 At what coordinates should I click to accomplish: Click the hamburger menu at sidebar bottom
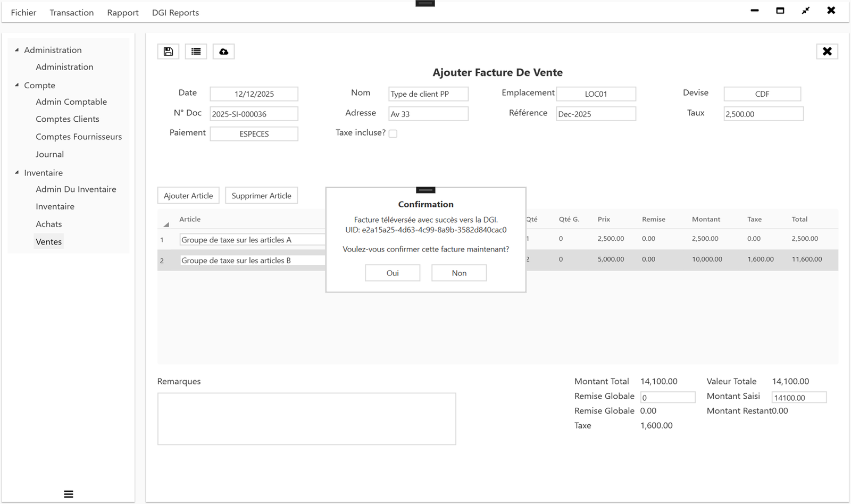pyautogui.click(x=68, y=493)
